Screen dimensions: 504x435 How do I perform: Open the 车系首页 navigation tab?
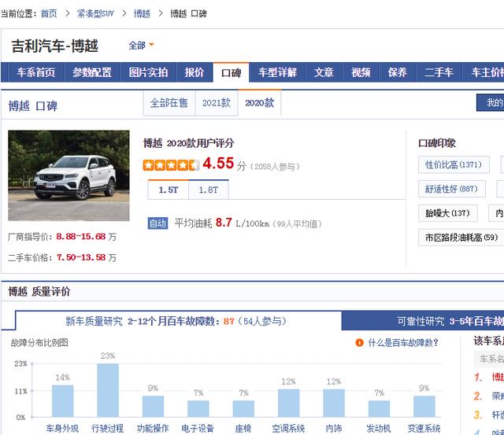[35, 72]
